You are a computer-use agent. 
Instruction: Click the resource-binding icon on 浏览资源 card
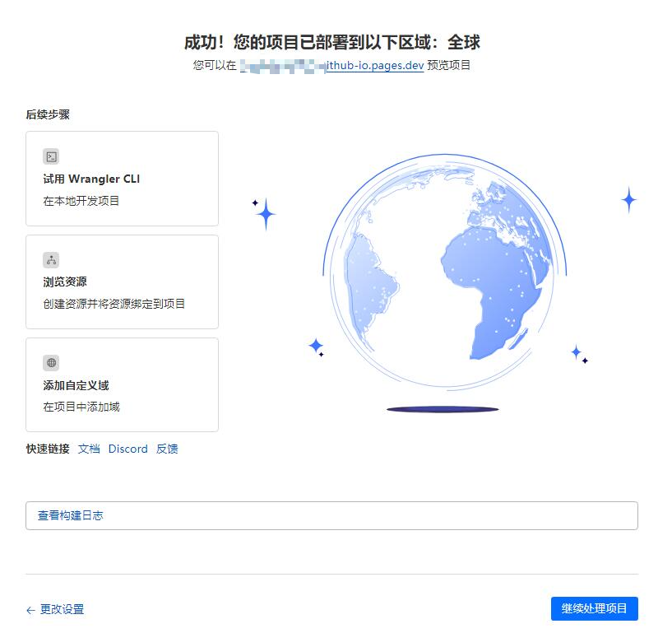(52, 260)
